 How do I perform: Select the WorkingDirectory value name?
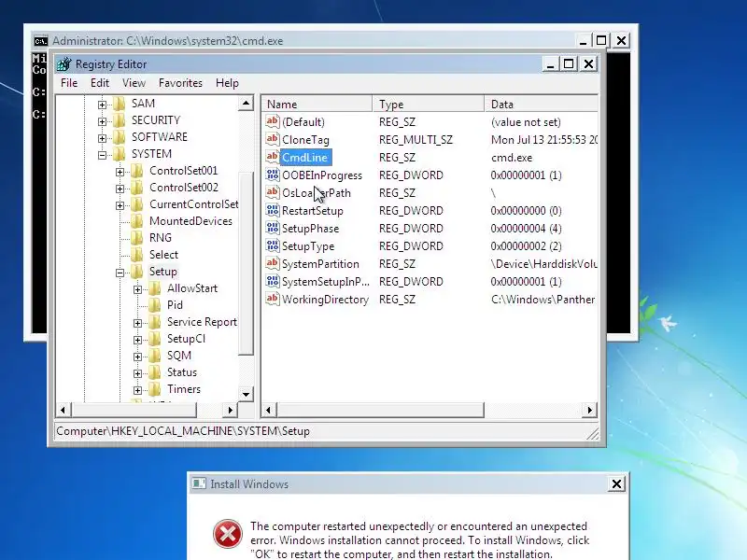click(x=325, y=300)
